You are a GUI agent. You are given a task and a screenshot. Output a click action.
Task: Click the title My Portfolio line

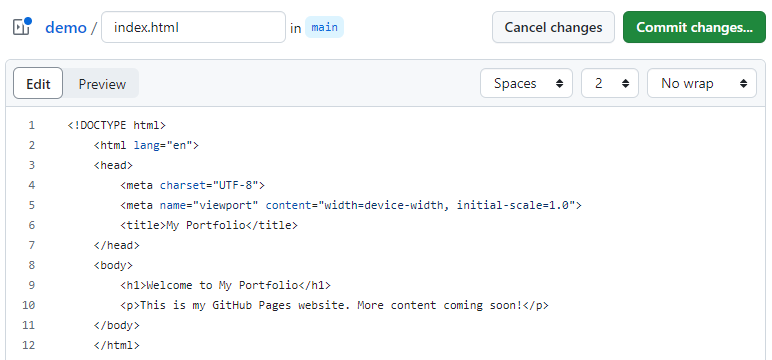coord(209,225)
